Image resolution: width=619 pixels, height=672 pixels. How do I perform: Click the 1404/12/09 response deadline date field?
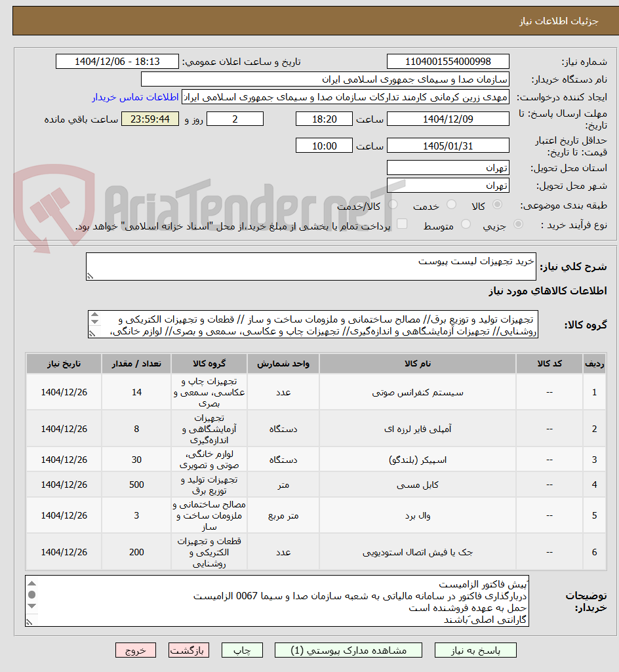[448, 119]
